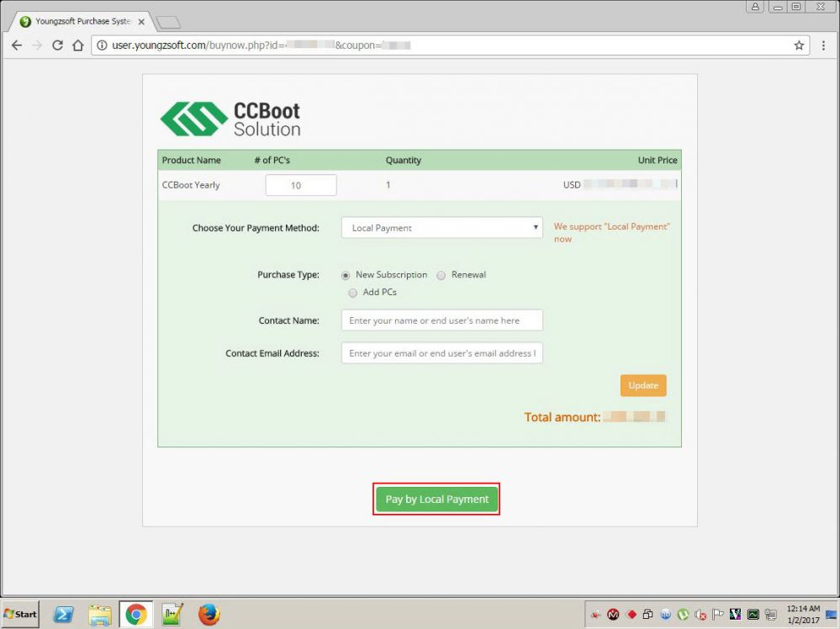The height and width of the screenshot is (629, 840).
Task: Select the Add PCs purchase type
Action: coord(353,293)
